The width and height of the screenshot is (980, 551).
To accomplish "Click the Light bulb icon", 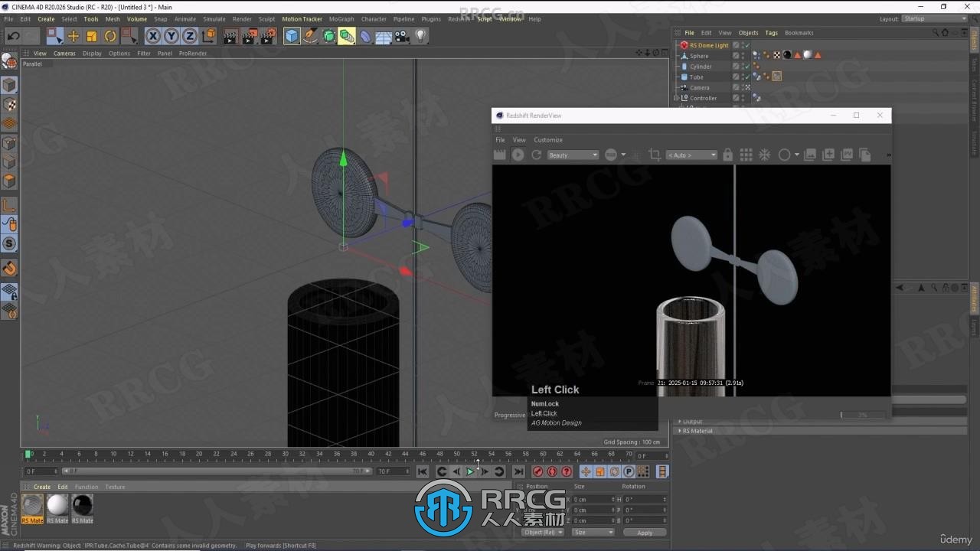I will pos(420,36).
